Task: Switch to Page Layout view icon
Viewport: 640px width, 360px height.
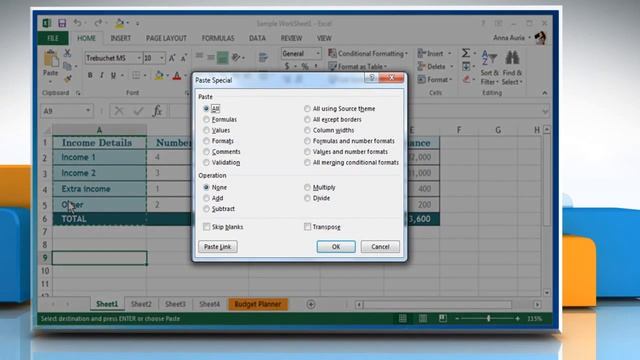Action: coord(423,318)
